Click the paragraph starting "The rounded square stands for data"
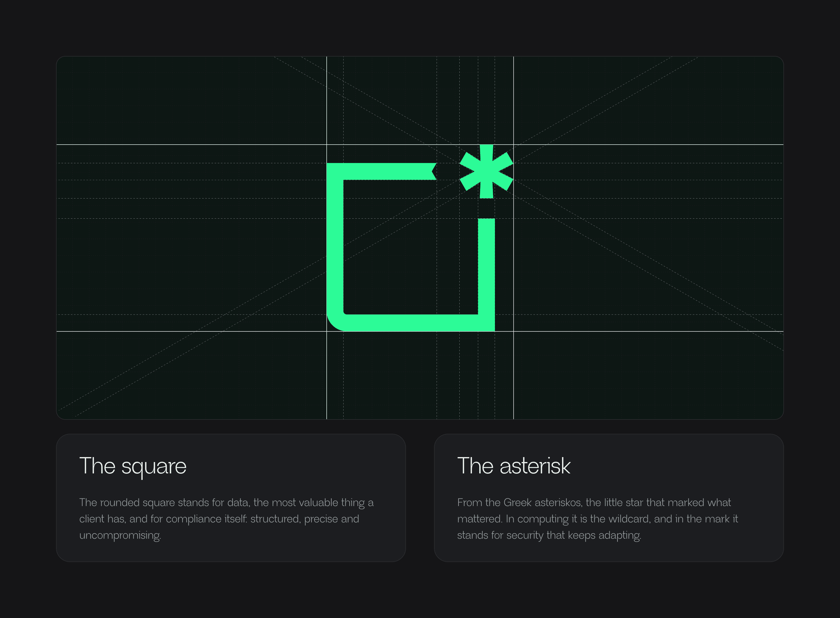840x618 pixels. (x=226, y=519)
